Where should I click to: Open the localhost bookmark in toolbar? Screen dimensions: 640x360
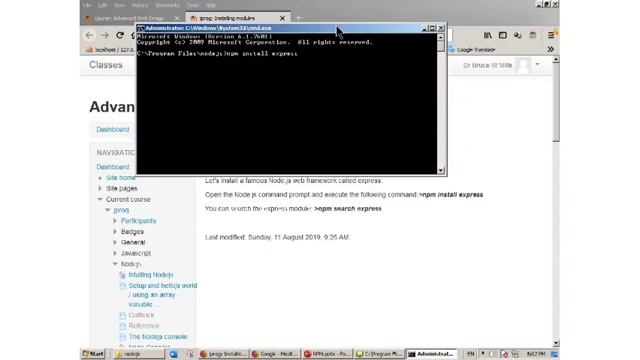(110, 49)
